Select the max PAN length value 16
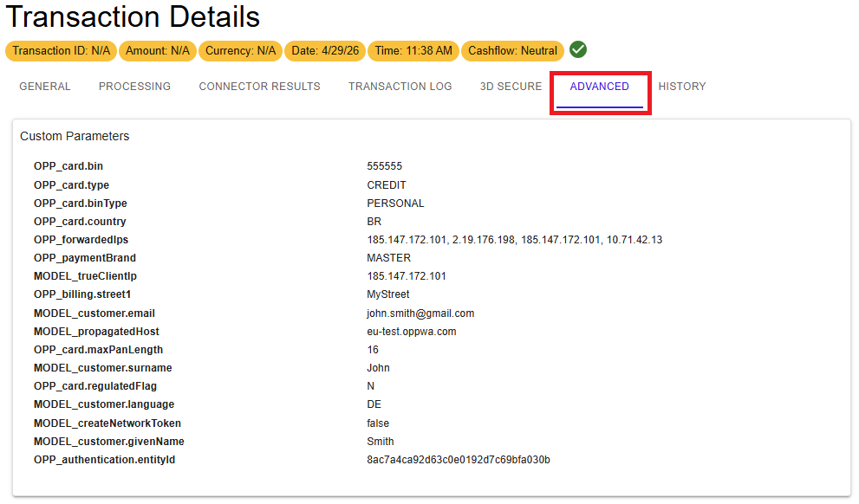Screen dimensions: 859x504 pos(373,350)
